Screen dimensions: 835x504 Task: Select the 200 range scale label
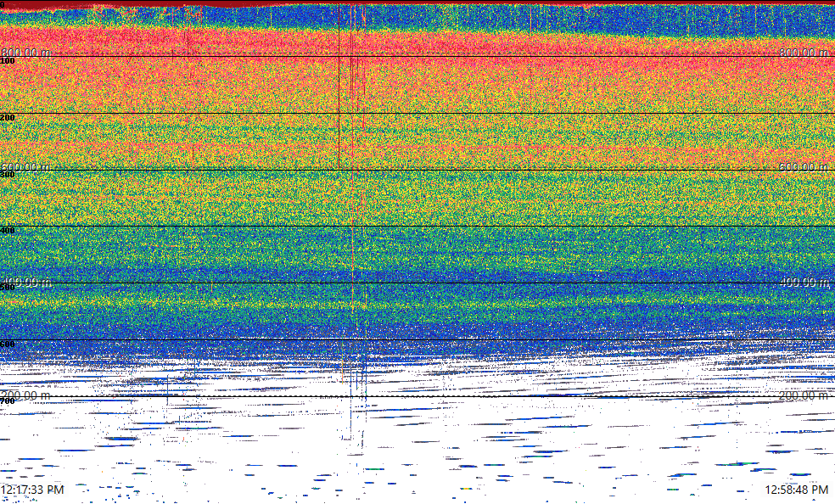pos(8,118)
